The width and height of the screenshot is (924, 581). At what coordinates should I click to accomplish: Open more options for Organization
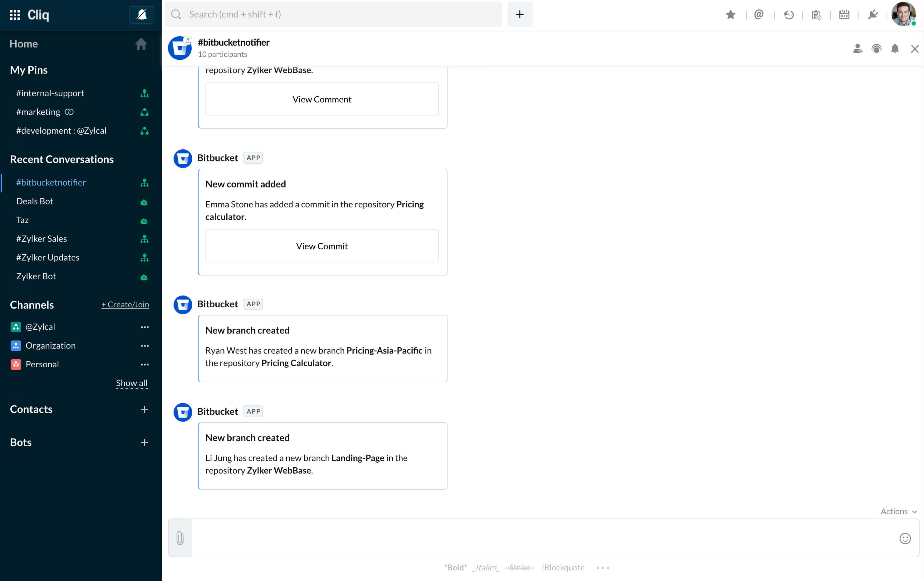click(145, 345)
